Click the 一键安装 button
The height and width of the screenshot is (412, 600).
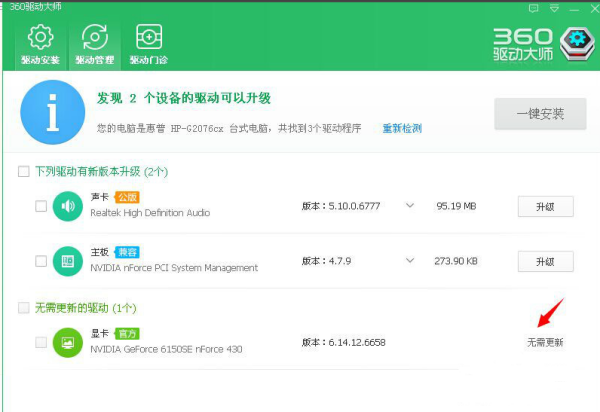click(540, 114)
